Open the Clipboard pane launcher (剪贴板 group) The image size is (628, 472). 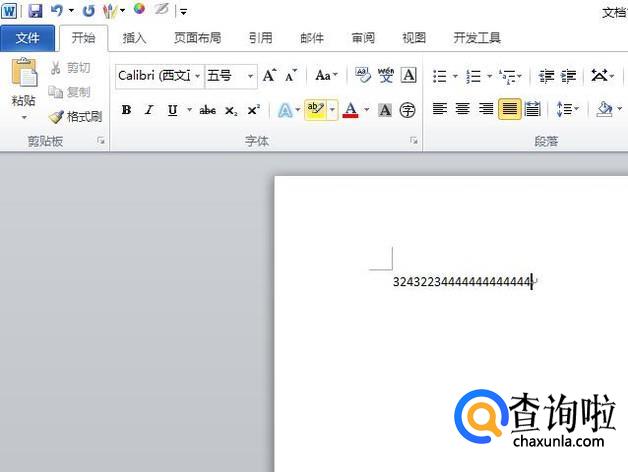pos(101,141)
